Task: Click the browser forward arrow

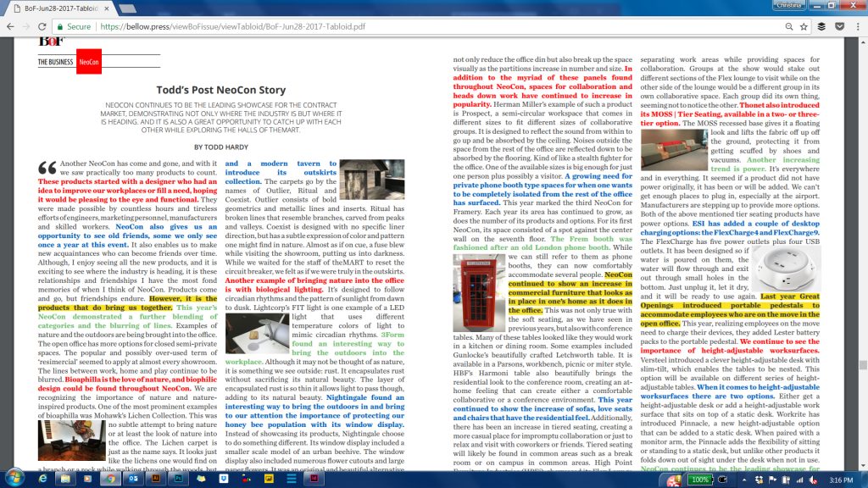Action: point(26,26)
